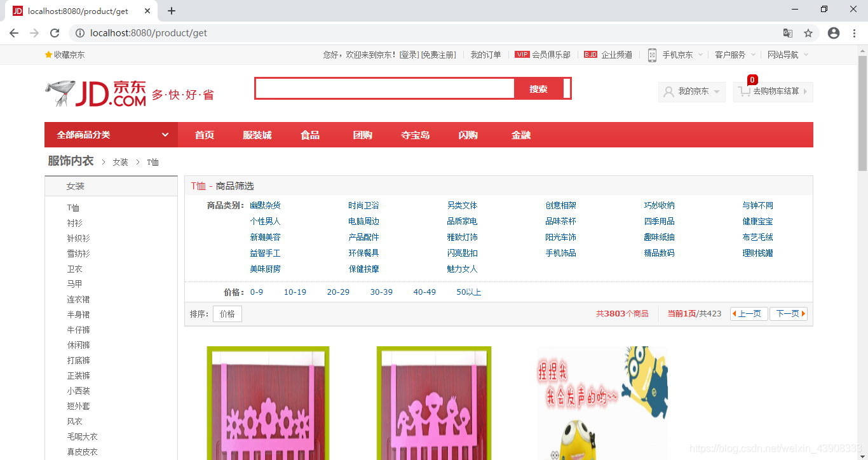Open 我的订单 link
The width and height of the screenshot is (868, 460).
coord(485,55)
